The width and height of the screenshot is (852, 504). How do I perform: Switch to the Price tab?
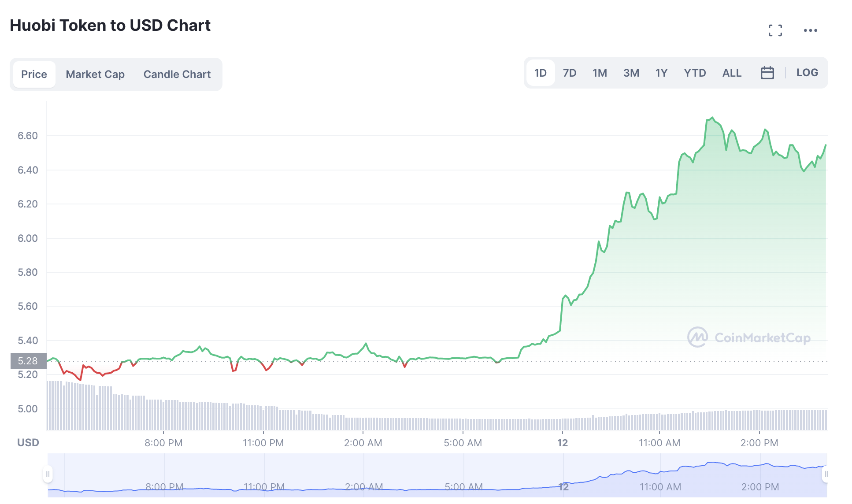(34, 74)
